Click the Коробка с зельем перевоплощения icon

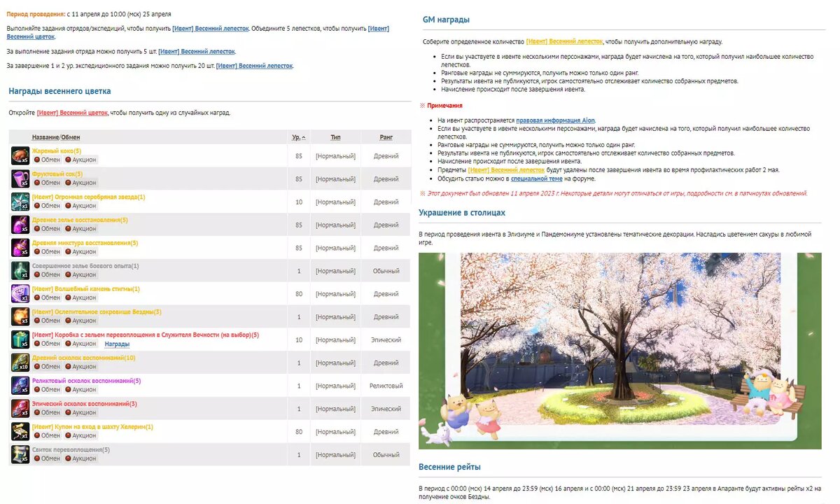(x=20, y=339)
